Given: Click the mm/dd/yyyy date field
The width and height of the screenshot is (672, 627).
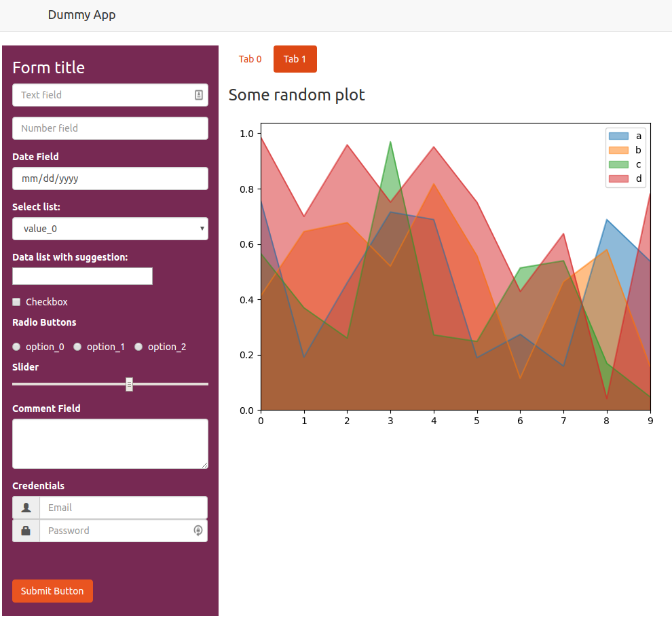Looking at the screenshot, I should click(x=110, y=178).
